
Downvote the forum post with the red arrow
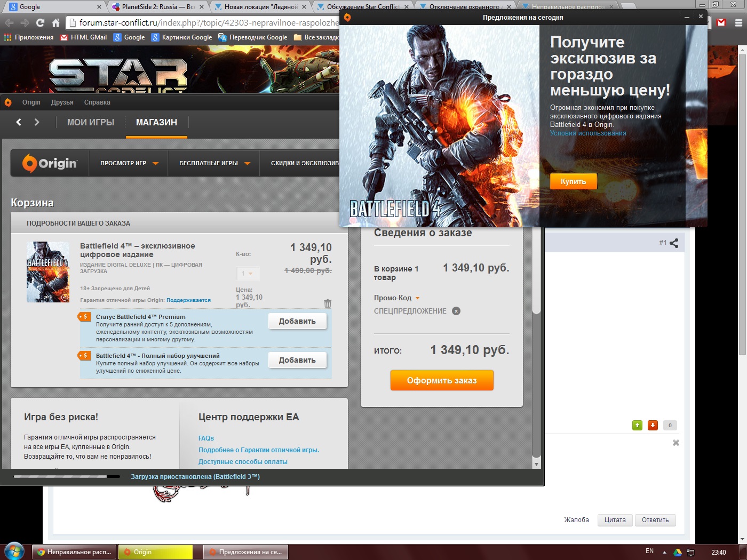653,425
